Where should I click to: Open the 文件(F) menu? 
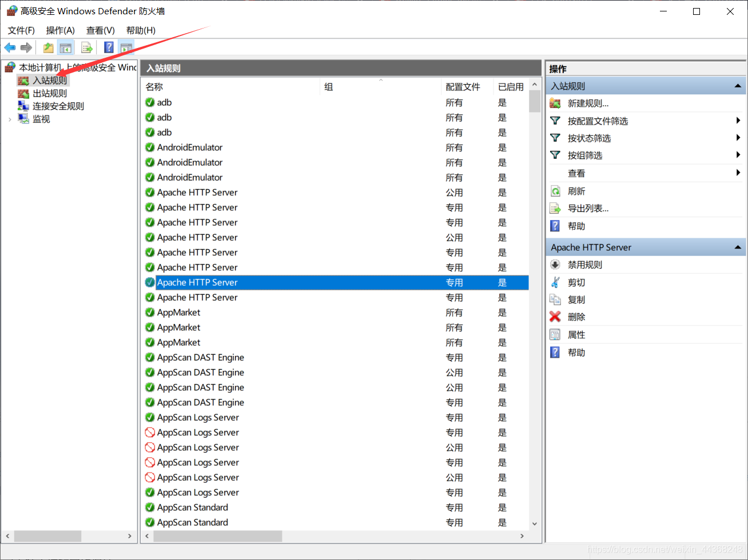21,30
